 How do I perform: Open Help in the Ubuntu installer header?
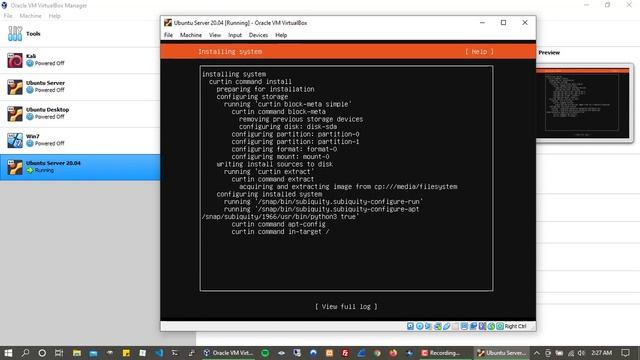[479, 52]
